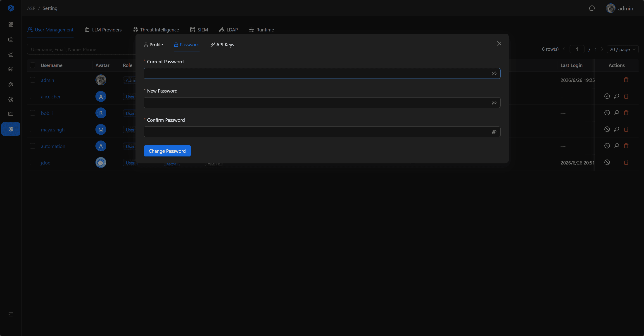Open the Runtime settings tab
Image resolution: width=644 pixels, height=336 pixels.
point(261,30)
